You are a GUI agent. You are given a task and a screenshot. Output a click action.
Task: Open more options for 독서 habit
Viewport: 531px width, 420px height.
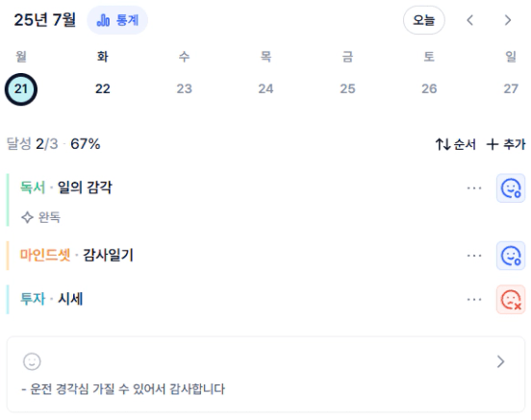(x=474, y=188)
